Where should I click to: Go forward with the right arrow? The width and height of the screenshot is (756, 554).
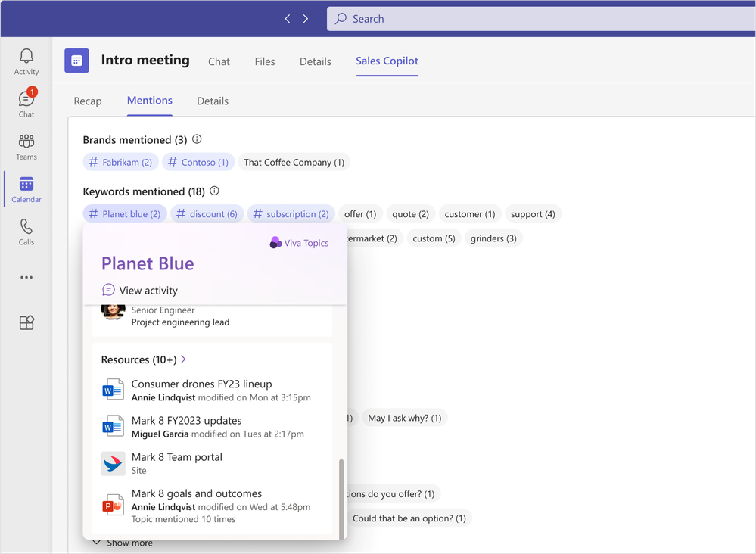click(x=306, y=19)
